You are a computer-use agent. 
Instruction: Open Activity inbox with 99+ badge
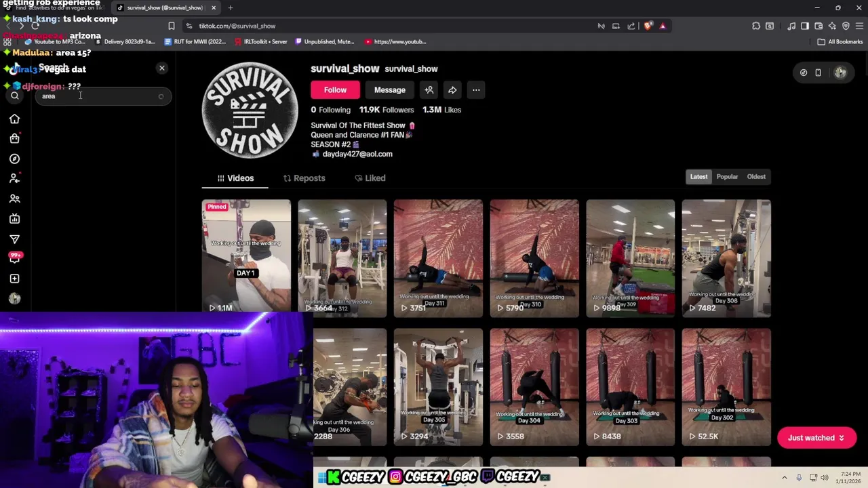(x=14, y=258)
